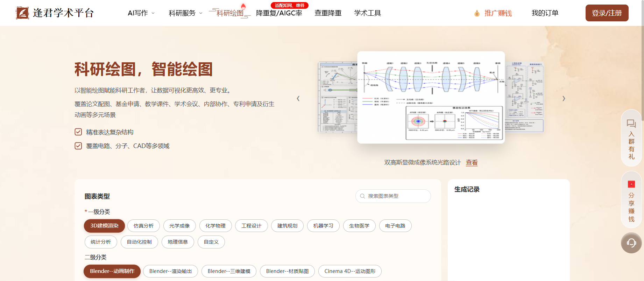Focus the 搜索图表类型 search field

coord(393,196)
